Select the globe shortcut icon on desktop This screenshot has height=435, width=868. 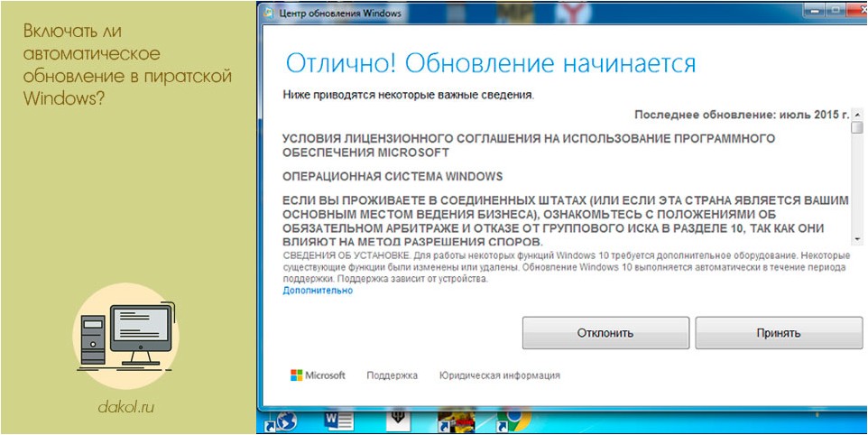(x=282, y=421)
